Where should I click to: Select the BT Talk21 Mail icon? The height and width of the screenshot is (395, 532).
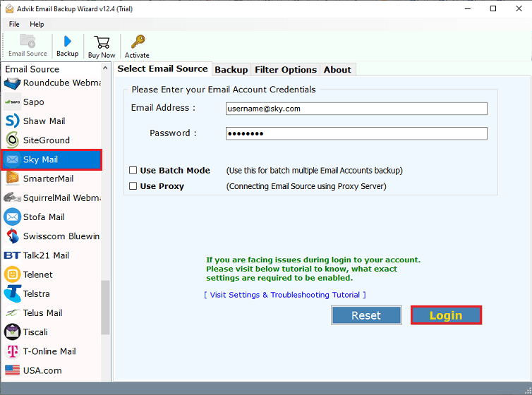(12, 255)
